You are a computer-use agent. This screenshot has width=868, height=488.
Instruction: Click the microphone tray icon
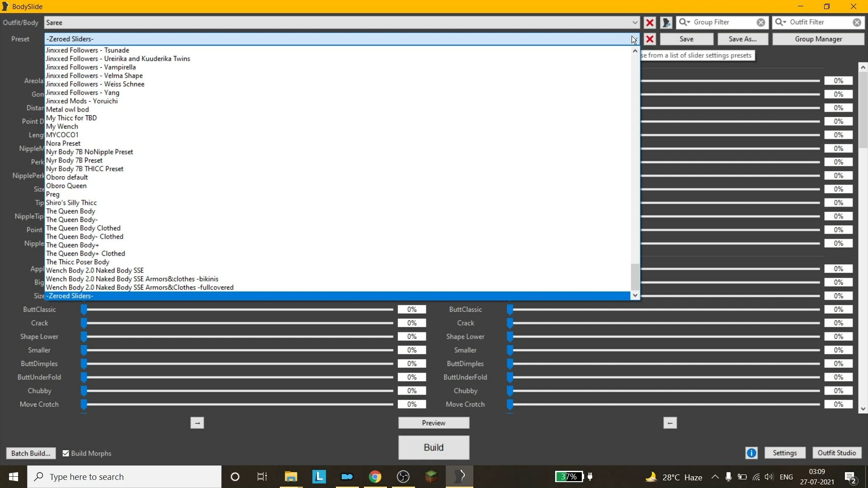coord(728,477)
